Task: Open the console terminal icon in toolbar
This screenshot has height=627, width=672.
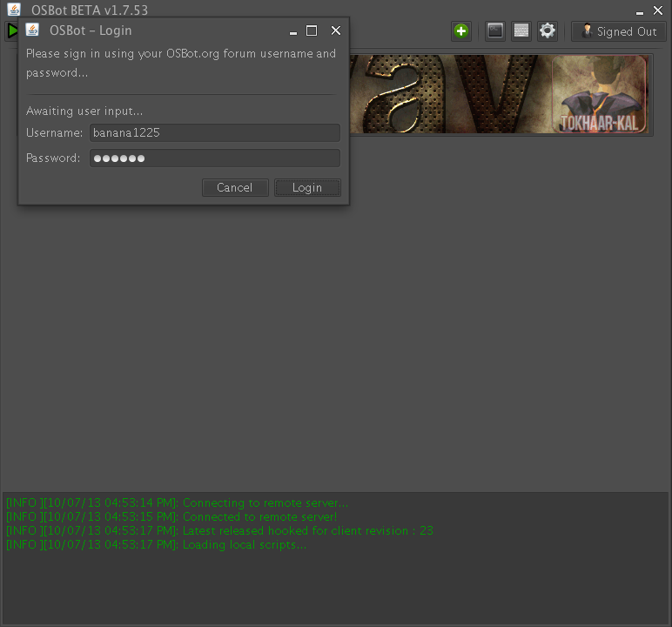Action: [495, 31]
